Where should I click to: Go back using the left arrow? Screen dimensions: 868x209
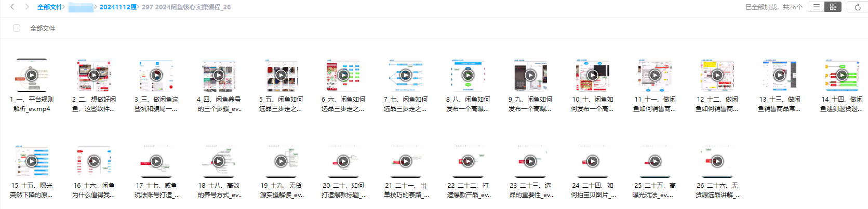pos(12,7)
